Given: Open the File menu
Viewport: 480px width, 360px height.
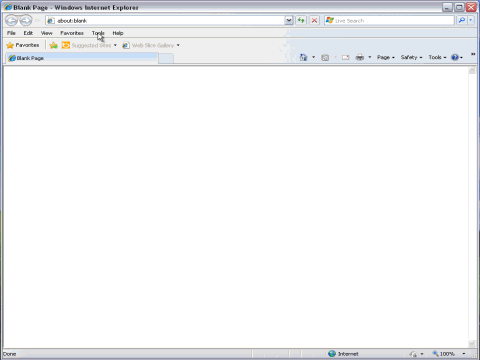Looking at the screenshot, I should pos(11,33).
